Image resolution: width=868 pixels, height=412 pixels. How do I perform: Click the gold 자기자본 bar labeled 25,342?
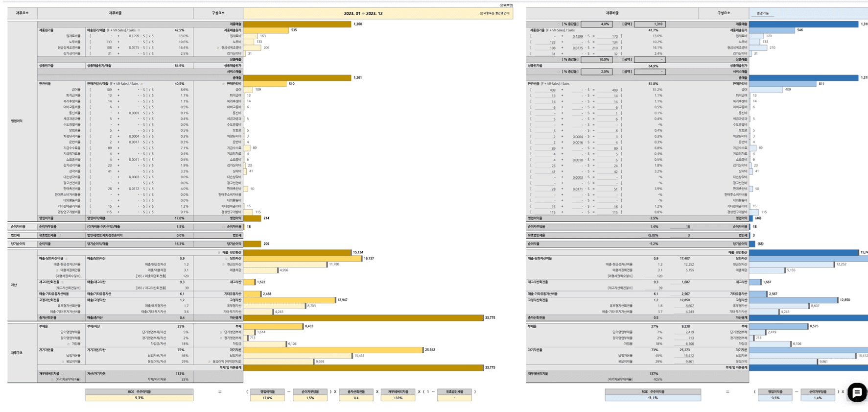(333, 350)
